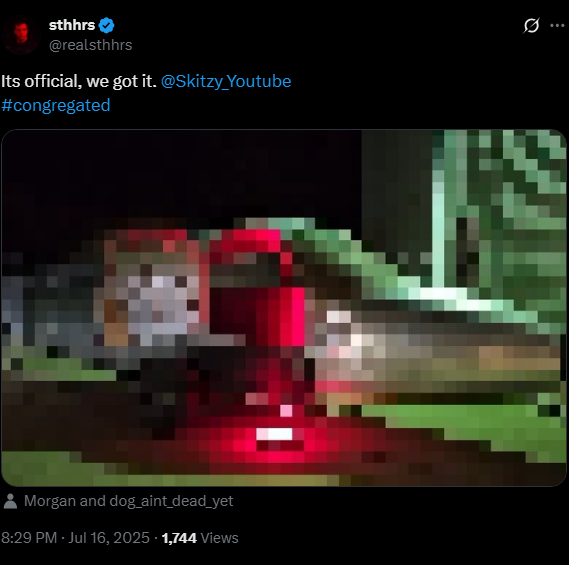569x565 pixels.
Task: Open the three-dot more options menu
Action: pyautogui.click(x=557, y=25)
